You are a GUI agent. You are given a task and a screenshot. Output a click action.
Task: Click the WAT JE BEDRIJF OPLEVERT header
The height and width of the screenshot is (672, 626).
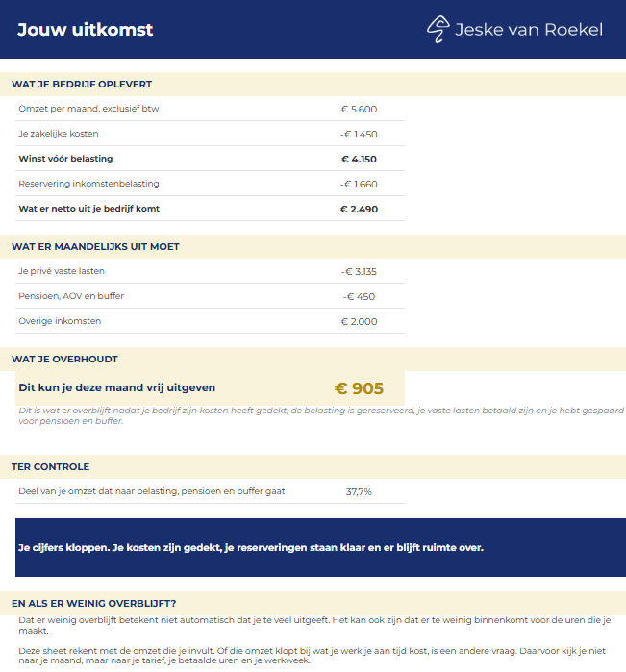(82, 84)
